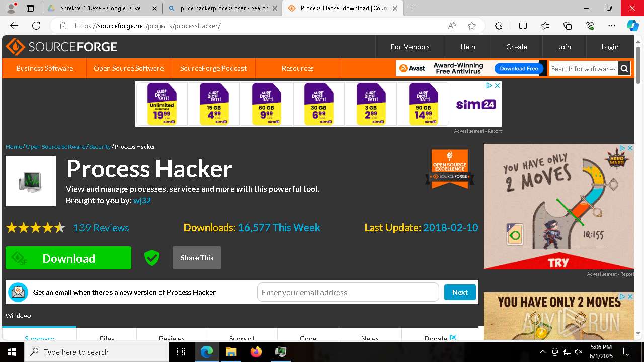Close the Process Hacker download tab
This screenshot has height=362, width=644.
pyautogui.click(x=395, y=8)
